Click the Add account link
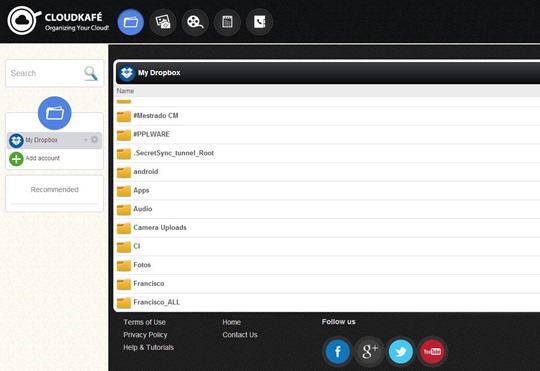The image size is (540, 371). click(42, 158)
